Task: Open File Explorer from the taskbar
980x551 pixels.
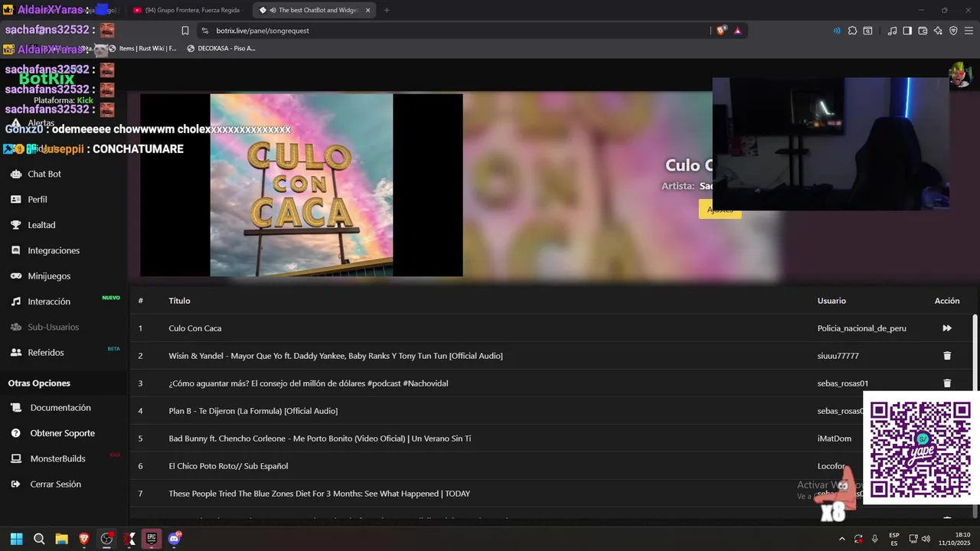Action: (61, 539)
